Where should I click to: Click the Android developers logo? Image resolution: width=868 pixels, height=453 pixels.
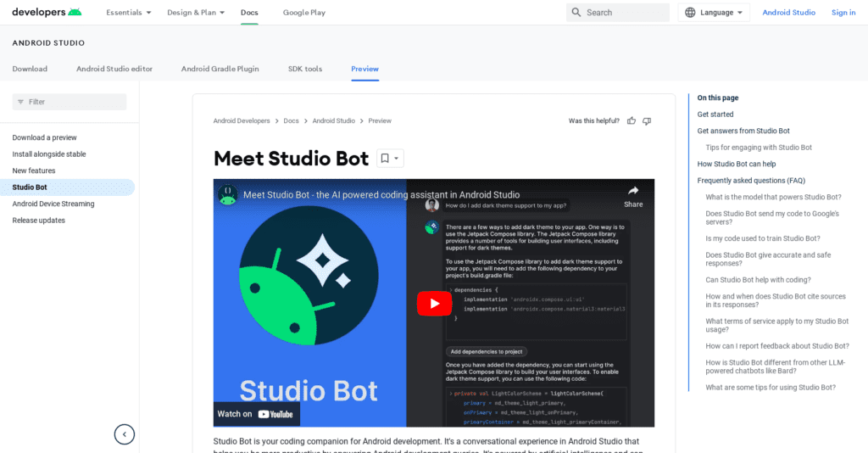tap(47, 12)
